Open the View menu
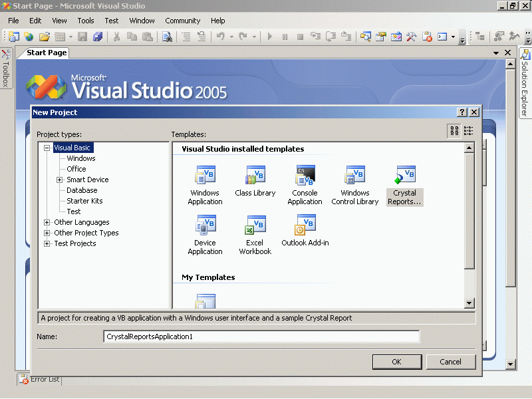 pos(59,21)
